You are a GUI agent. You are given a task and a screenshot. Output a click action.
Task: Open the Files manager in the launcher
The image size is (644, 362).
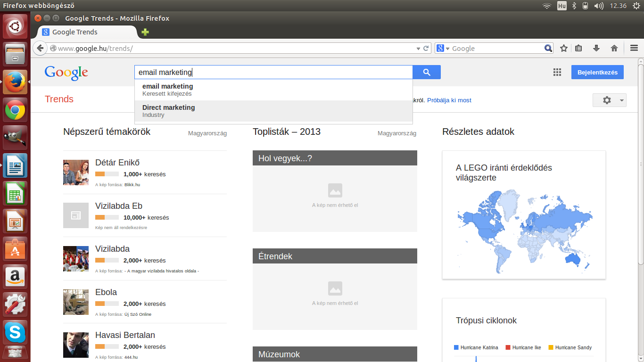click(x=15, y=54)
